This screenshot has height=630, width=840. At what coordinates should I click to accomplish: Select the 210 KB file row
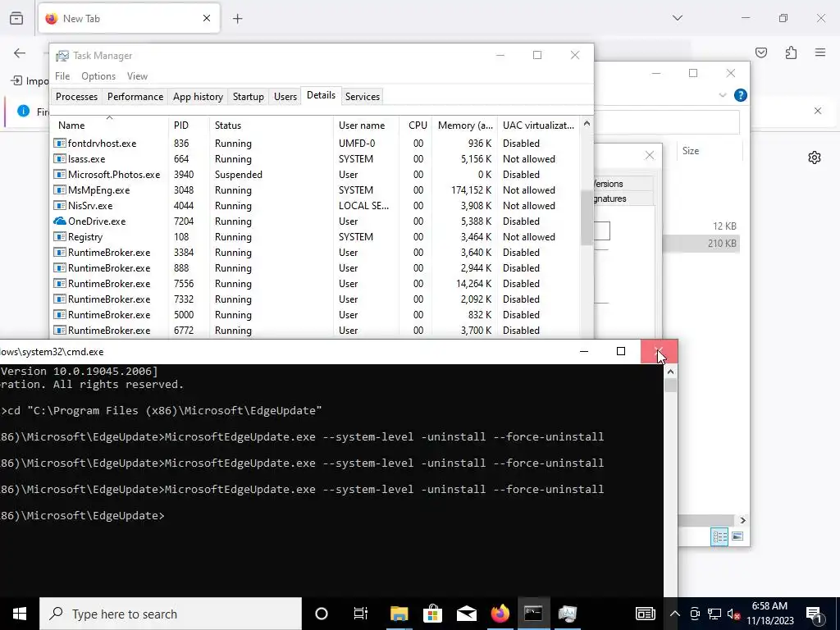[701, 243]
